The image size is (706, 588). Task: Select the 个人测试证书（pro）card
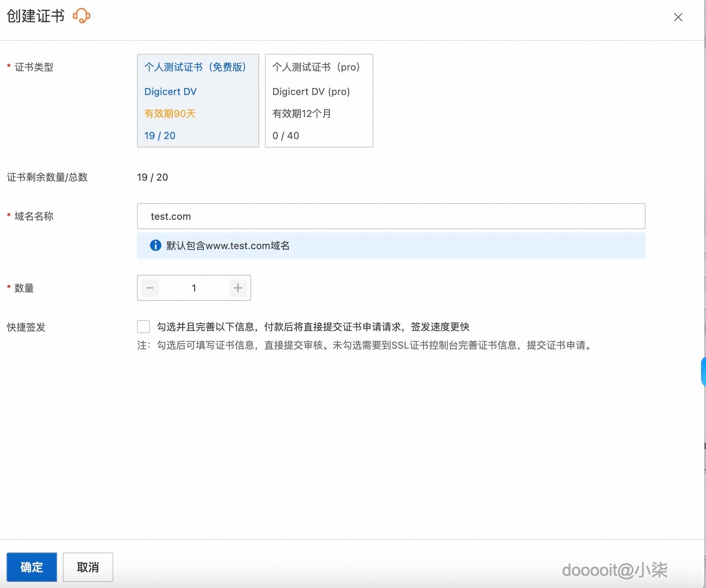point(319,101)
